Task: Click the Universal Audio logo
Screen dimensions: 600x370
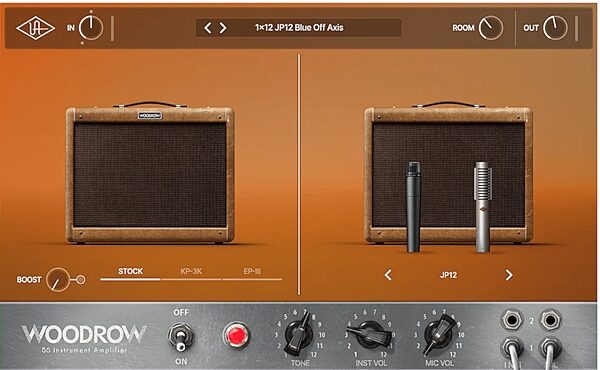Action: pos(35,28)
